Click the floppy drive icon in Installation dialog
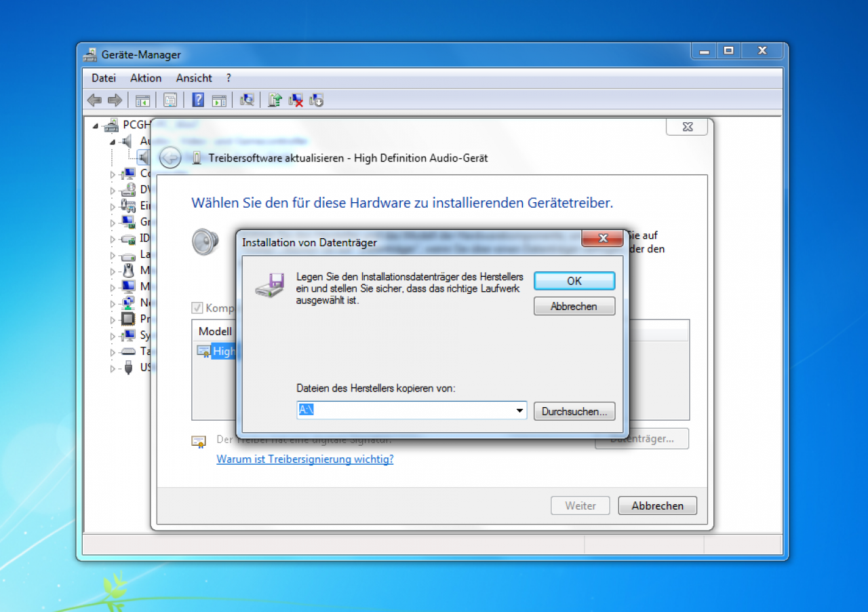The height and width of the screenshot is (612, 868). coord(271,284)
